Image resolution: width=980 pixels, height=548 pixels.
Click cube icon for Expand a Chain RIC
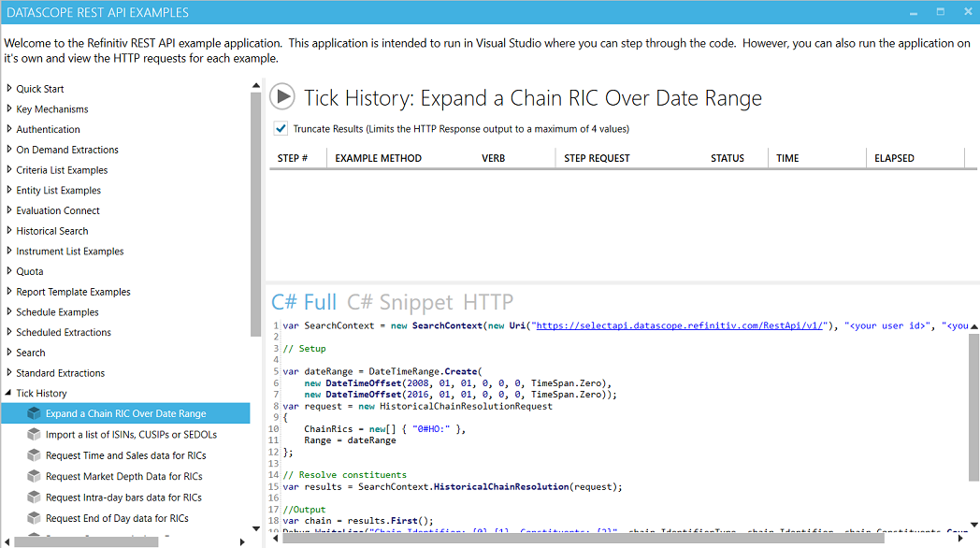[34, 413]
